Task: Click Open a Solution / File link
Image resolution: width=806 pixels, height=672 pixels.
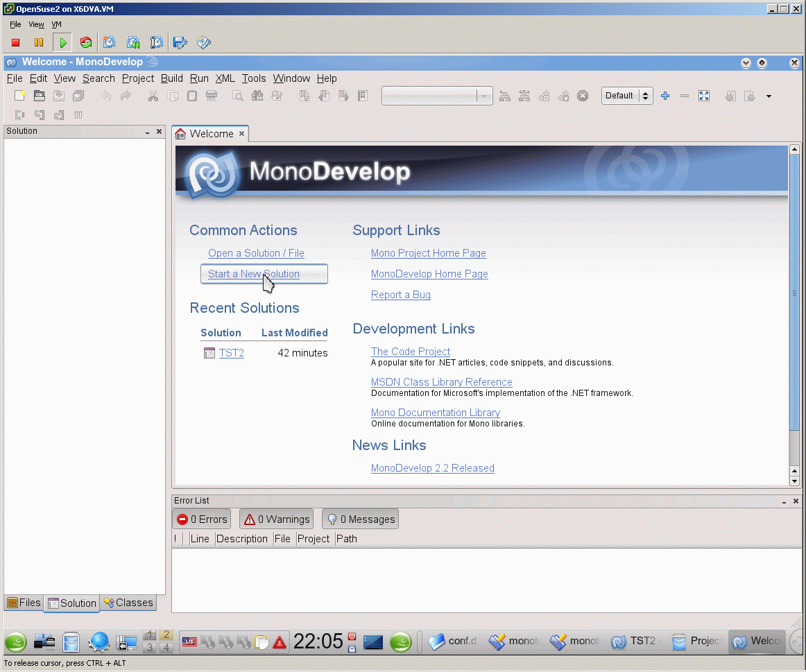Action: pos(256,253)
